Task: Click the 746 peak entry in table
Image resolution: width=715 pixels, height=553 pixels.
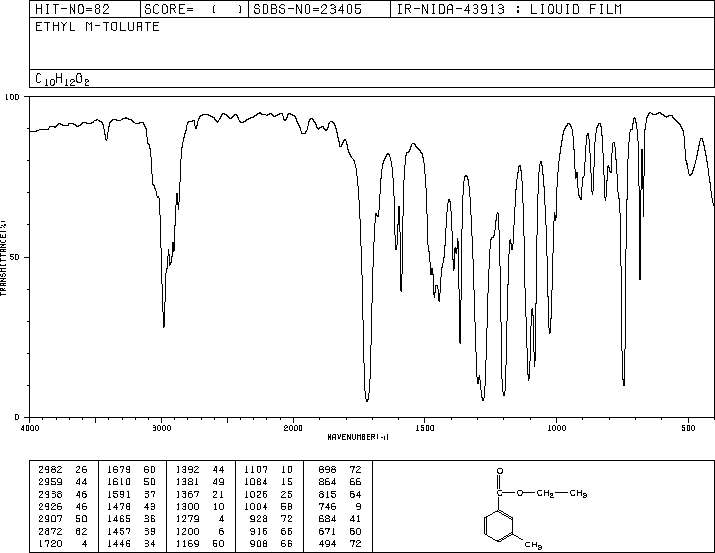Action: [327, 506]
